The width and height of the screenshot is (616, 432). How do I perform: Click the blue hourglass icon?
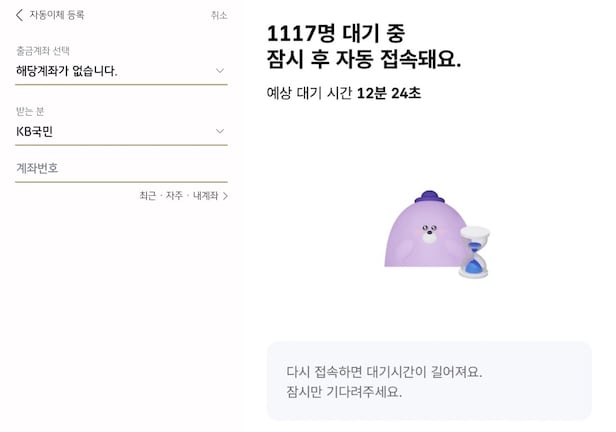click(476, 250)
